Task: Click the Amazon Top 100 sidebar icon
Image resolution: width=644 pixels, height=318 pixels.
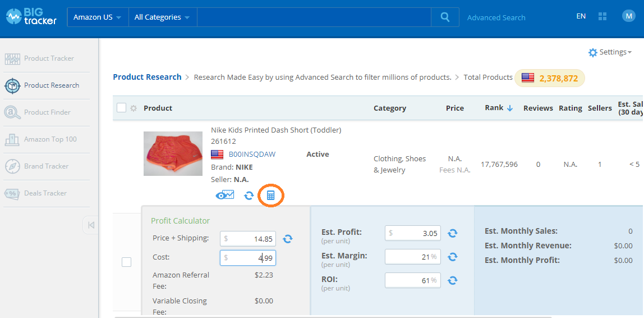Action: click(12, 139)
